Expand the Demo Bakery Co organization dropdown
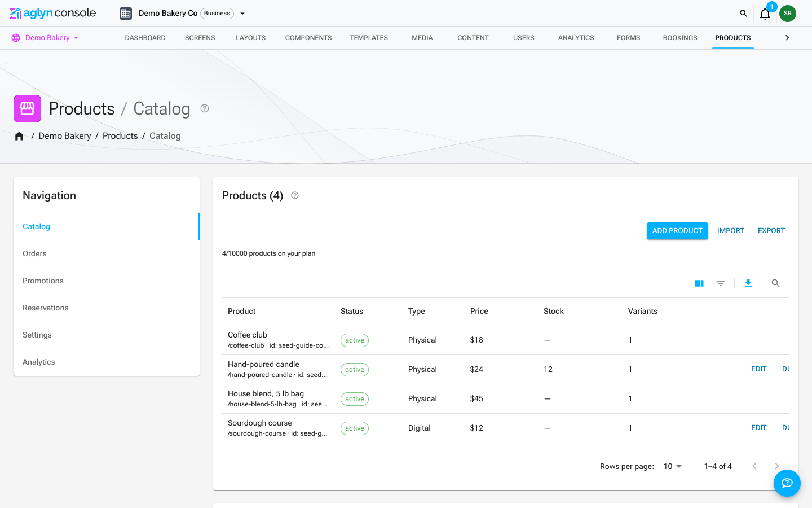This screenshot has width=812, height=508. (242, 14)
